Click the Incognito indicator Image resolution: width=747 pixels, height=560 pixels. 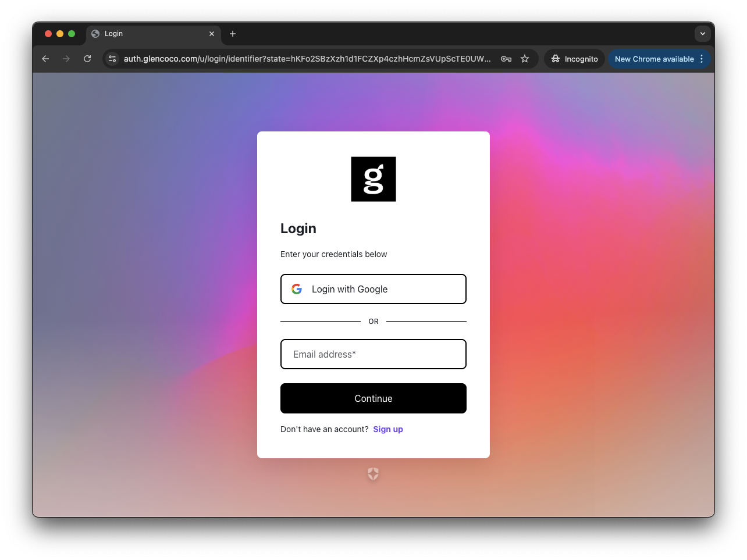(574, 59)
